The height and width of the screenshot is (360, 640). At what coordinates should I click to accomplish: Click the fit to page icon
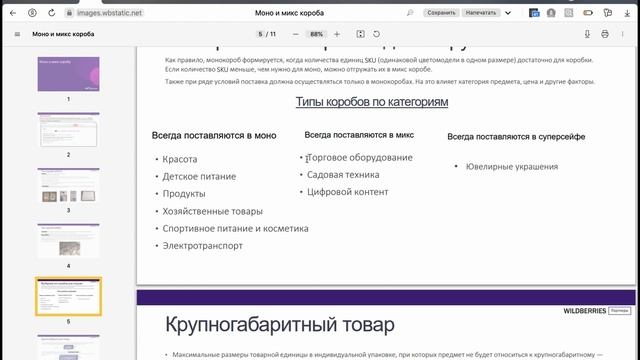[x=360, y=34]
